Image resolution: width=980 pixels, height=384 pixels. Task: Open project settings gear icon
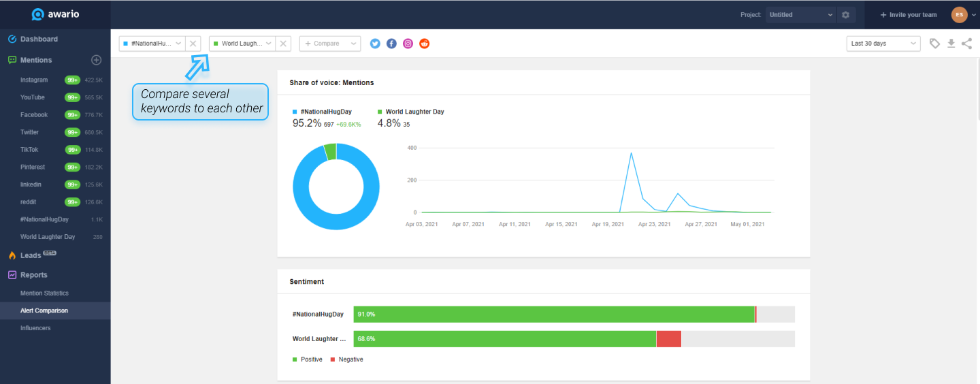coord(846,14)
